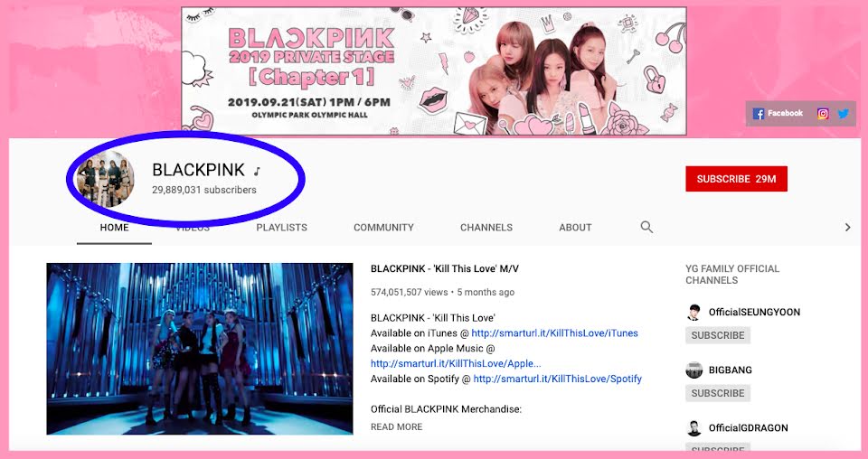Image resolution: width=868 pixels, height=459 pixels.
Task: Subscribe to the BIGBANG channel
Action: click(718, 393)
